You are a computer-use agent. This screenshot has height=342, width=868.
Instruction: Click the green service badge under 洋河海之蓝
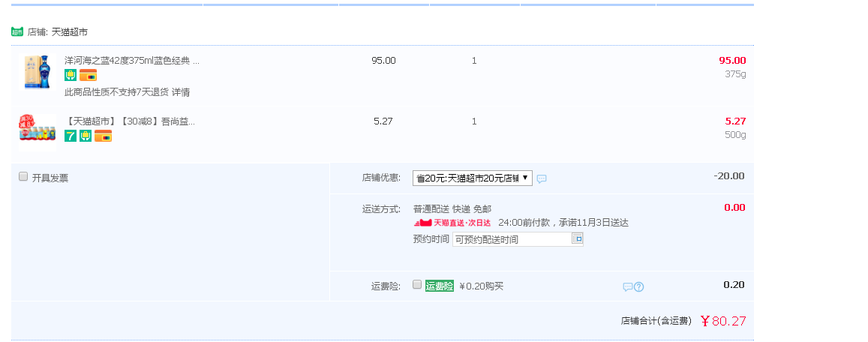71,75
